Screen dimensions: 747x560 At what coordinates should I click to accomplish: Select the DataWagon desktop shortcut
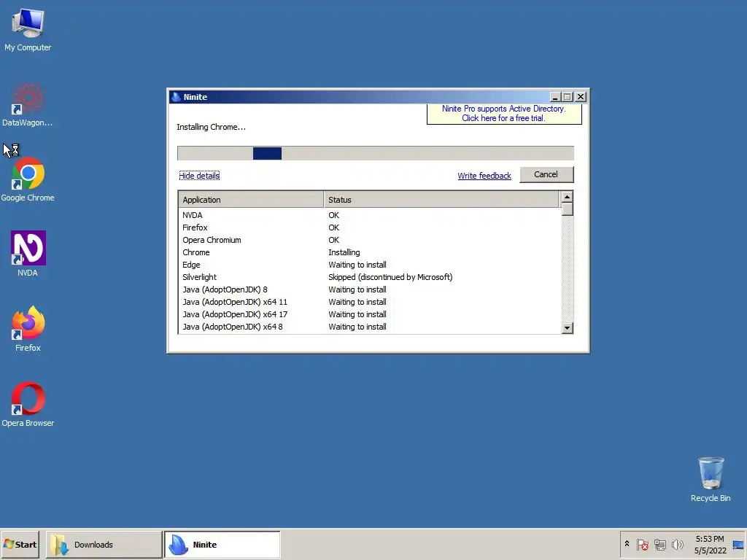[x=28, y=105]
